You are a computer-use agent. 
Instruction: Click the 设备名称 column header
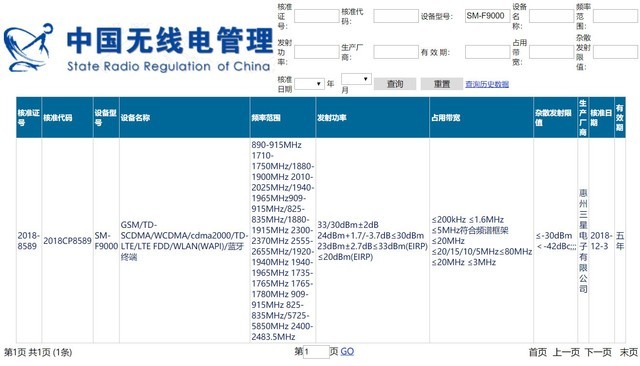click(184, 118)
